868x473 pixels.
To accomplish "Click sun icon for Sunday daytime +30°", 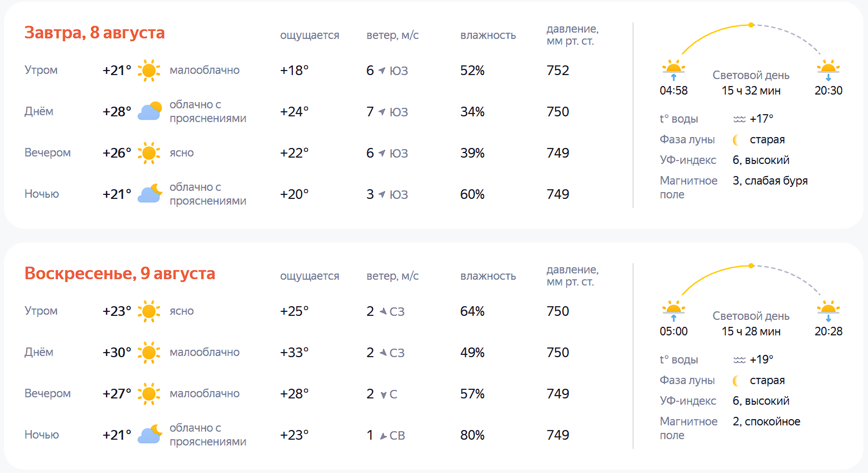I will 149,353.
